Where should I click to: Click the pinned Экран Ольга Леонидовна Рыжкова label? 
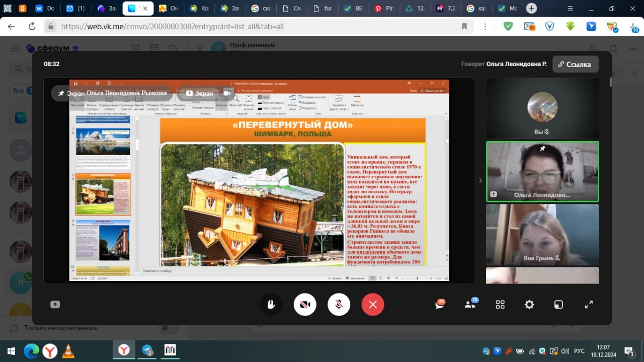pyautogui.click(x=112, y=93)
